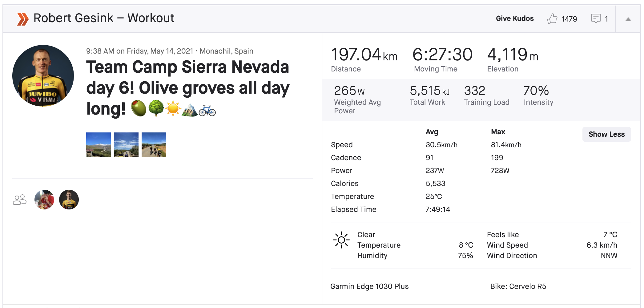Click the 1479 kudos count
This screenshot has height=308, width=644.
[569, 19]
